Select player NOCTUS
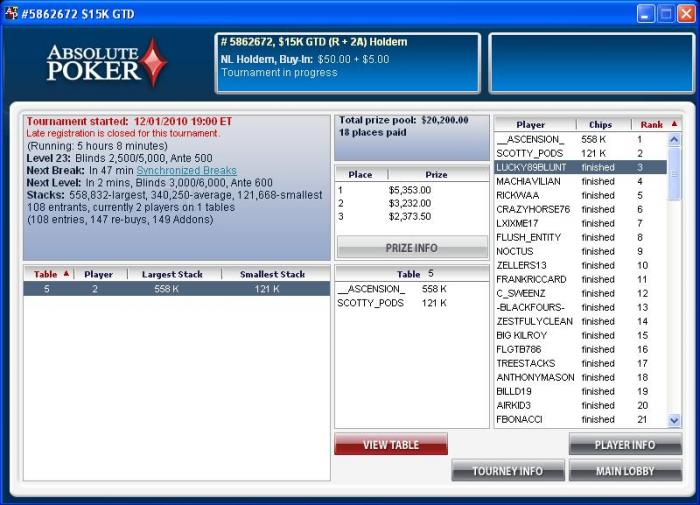This screenshot has width=700, height=505. click(580, 251)
